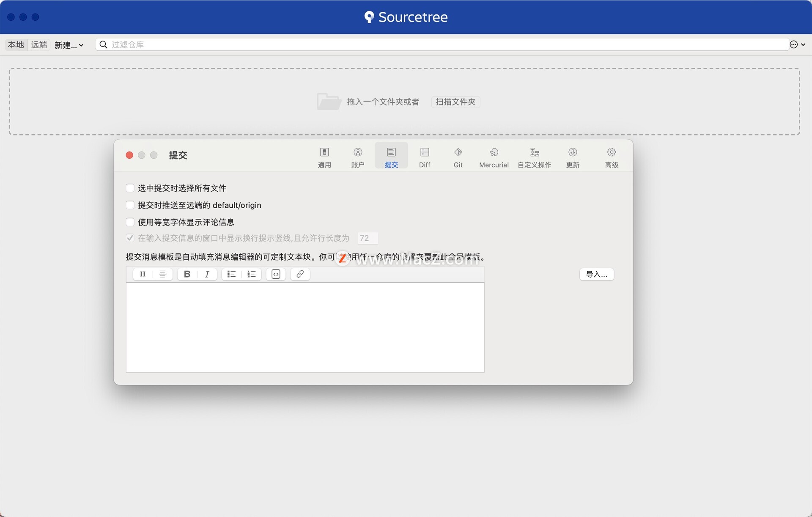
Task: Click the 导入... import button
Action: point(596,274)
